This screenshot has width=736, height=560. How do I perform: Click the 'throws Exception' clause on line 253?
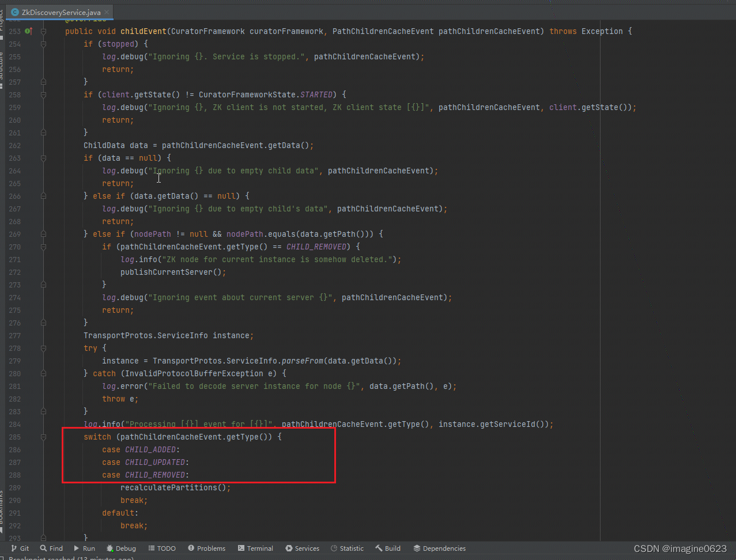tap(586, 31)
